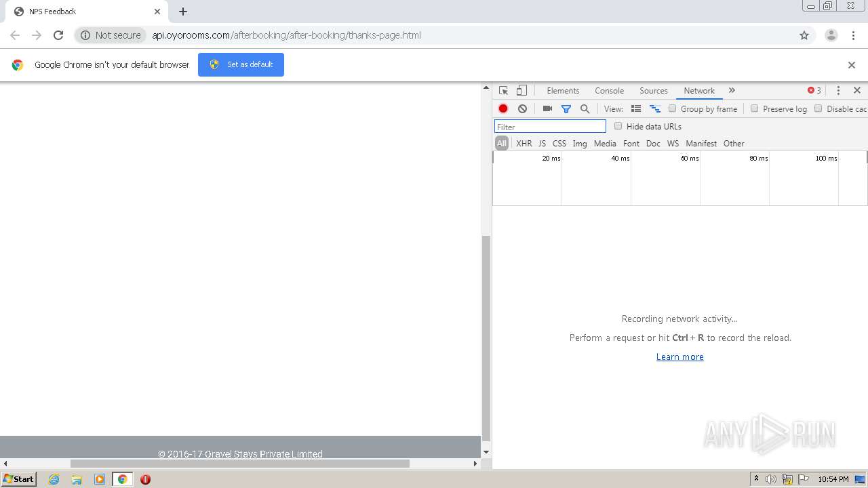868x488 pixels.
Task: Activate the DevTools inspect element tool
Action: [x=503, y=90]
